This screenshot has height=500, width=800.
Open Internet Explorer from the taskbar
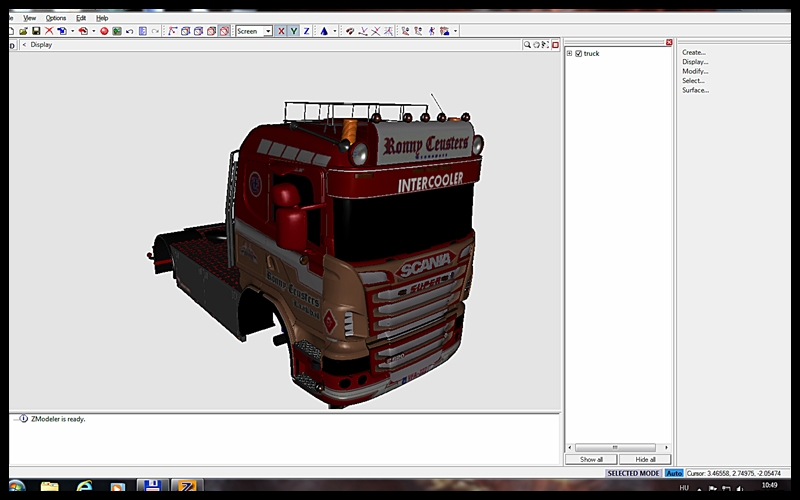[x=84, y=486]
